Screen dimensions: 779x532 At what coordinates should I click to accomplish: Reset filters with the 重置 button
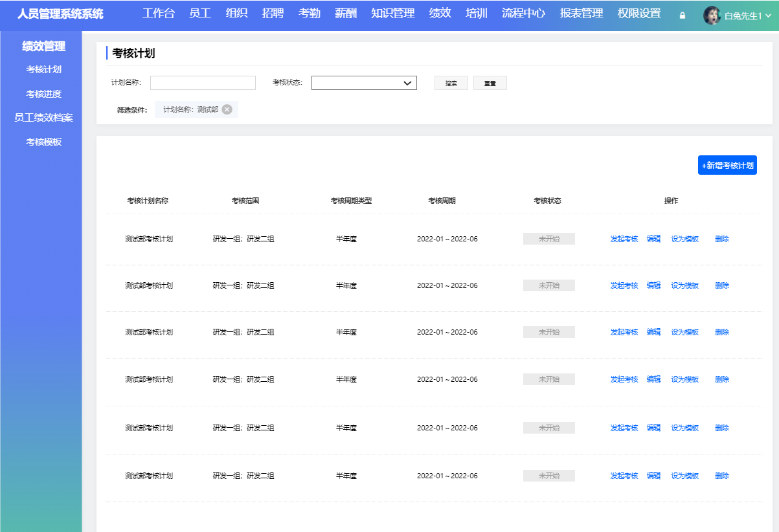[490, 83]
